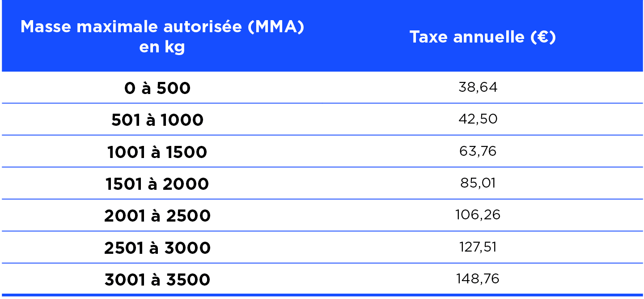
Task: Click the 'Taxe annuelle (€)' column header
Action: [x=482, y=37]
